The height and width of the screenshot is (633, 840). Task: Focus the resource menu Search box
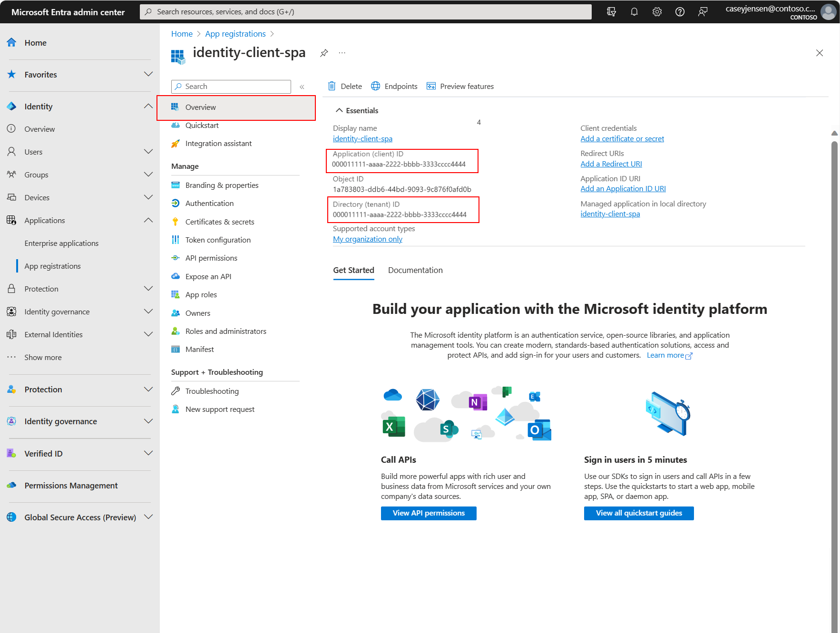click(x=231, y=87)
